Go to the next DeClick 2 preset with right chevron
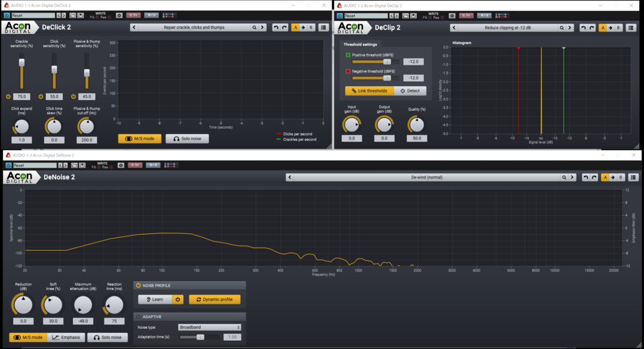 point(262,28)
